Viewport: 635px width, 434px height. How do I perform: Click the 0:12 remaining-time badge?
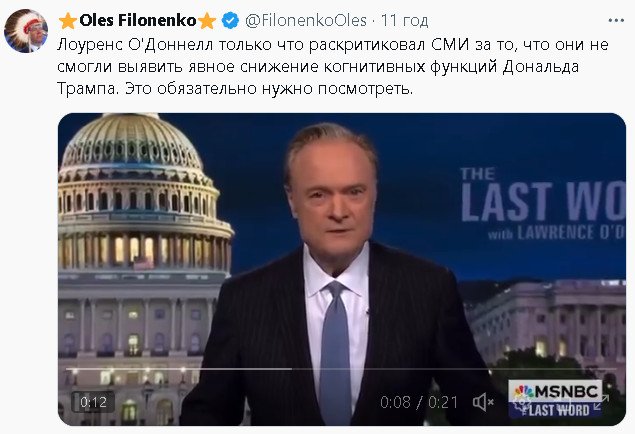click(93, 402)
